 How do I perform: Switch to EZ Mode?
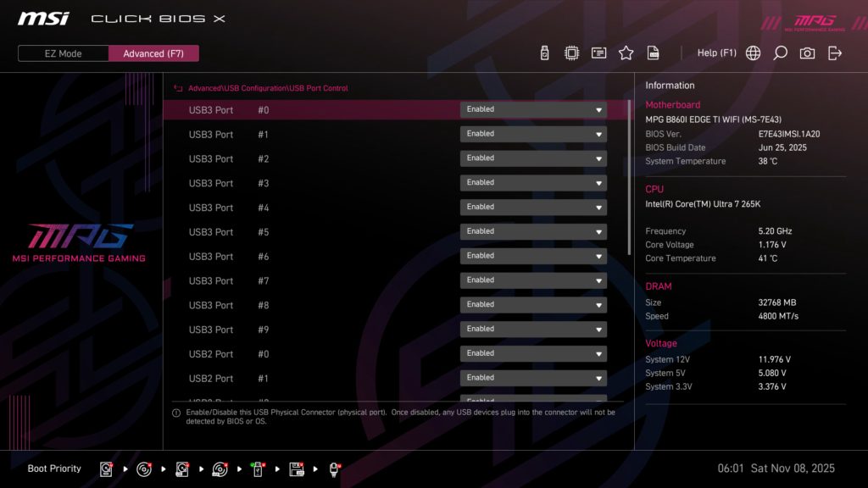[62, 53]
